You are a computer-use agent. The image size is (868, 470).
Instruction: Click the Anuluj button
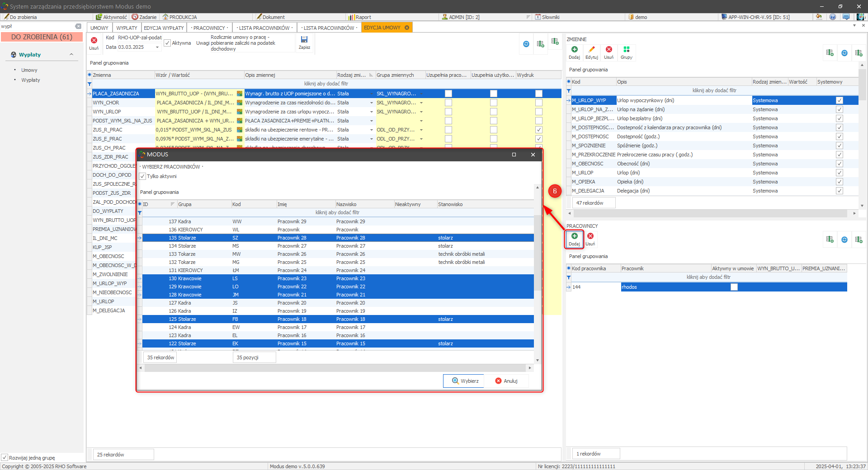(x=506, y=381)
